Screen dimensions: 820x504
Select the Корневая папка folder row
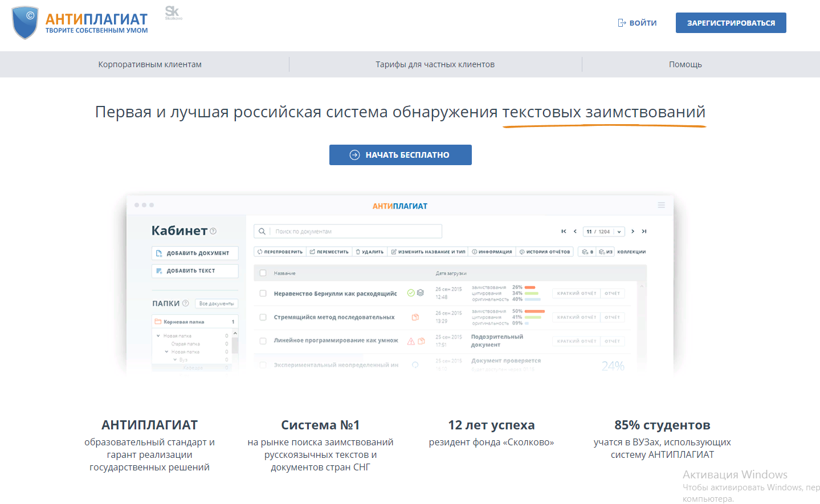coord(195,322)
